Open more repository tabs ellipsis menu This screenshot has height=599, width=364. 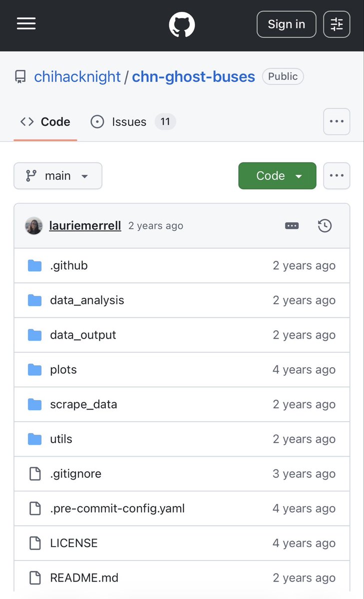coord(337,121)
